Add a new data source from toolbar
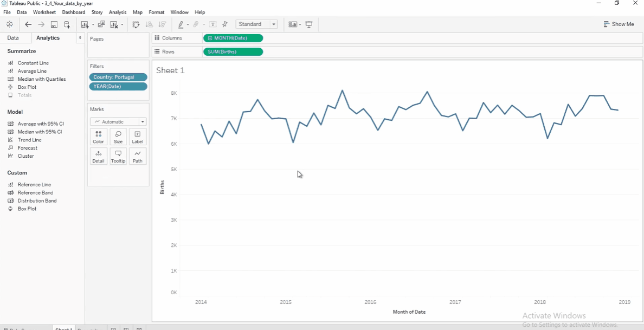The height and width of the screenshot is (330, 644). click(67, 24)
